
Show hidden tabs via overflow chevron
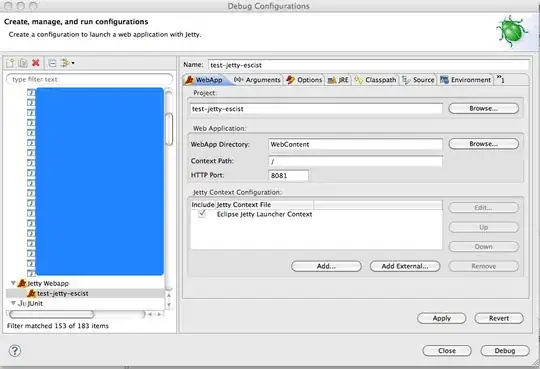click(500, 80)
